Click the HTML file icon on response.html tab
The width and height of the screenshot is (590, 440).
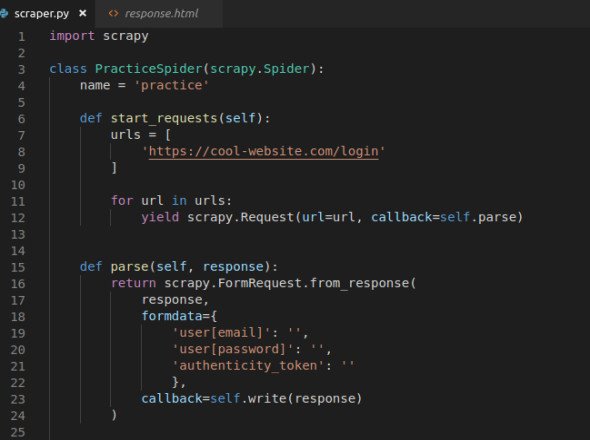[x=113, y=14]
